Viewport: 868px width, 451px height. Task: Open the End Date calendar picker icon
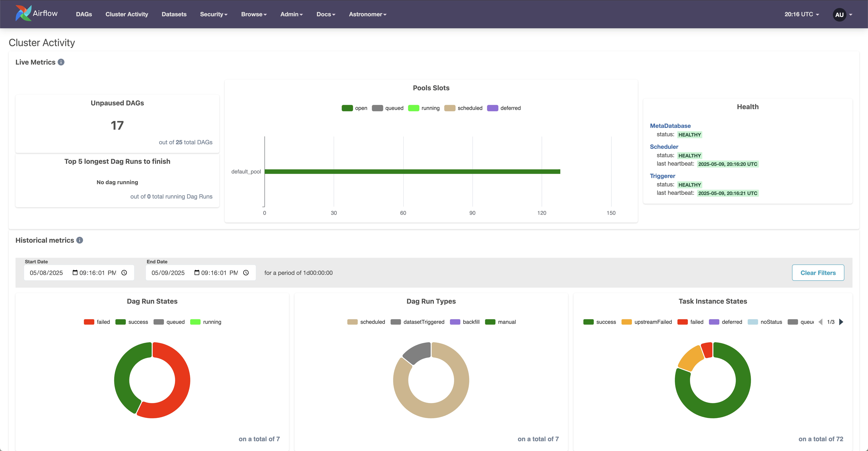point(197,273)
